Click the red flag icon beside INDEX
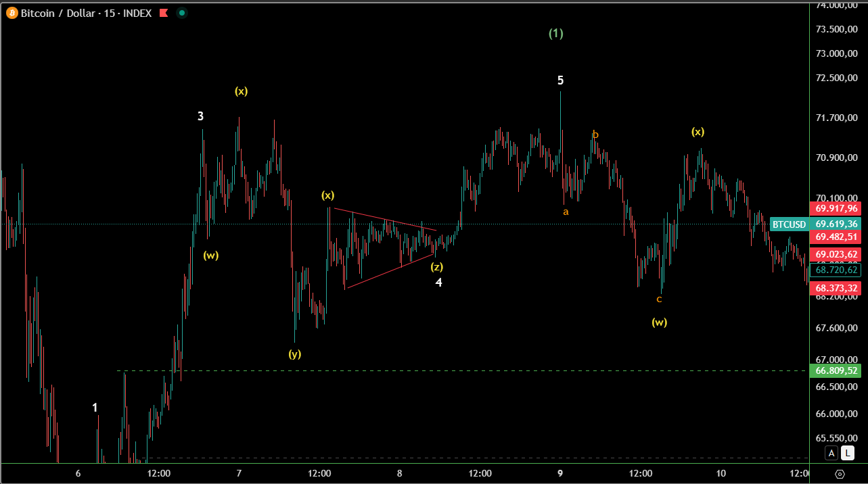Screen dimensions: 868x484 point(162,13)
